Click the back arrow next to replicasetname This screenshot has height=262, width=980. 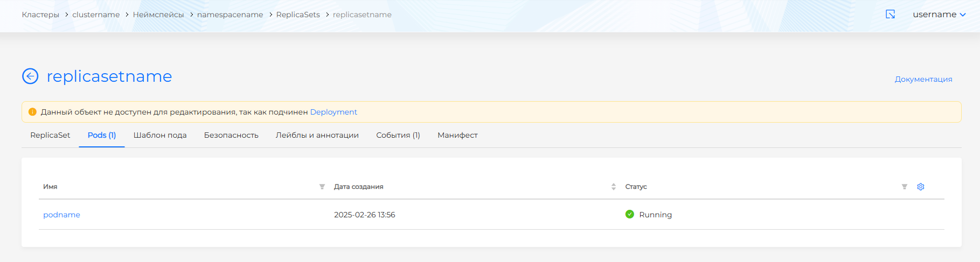tap(30, 76)
